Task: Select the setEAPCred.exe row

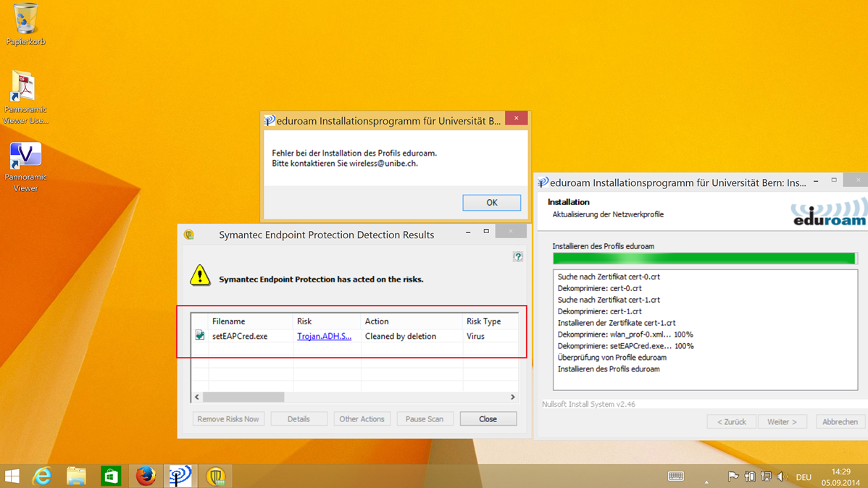Action: 355,336
